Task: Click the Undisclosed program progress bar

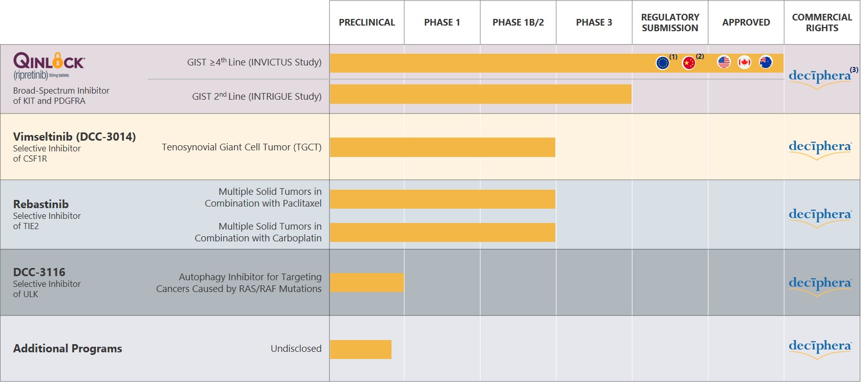Action: 360,349
